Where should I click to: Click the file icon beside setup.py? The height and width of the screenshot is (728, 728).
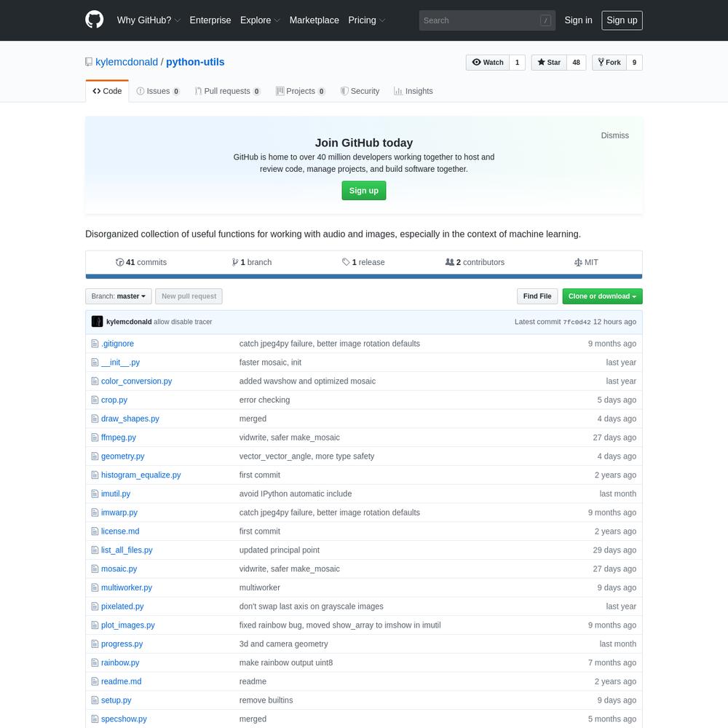pos(95,700)
